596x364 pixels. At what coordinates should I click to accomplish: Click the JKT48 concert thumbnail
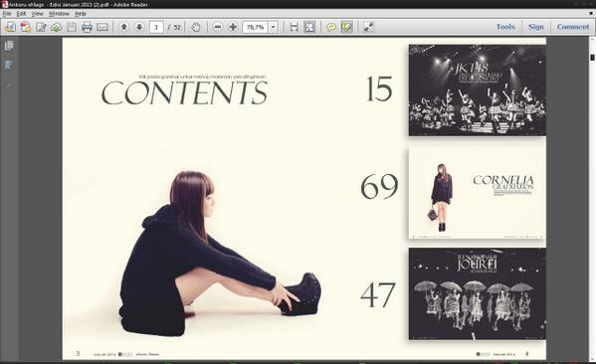tap(478, 91)
